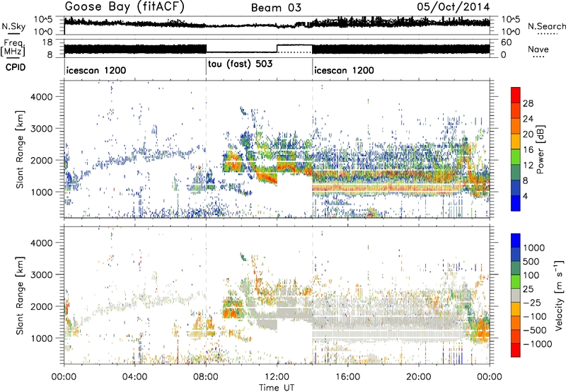Image resolution: width=566 pixels, height=392 pixels.
Task: Click the first 'icescan 1200' label at 00:00
Action: coord(96,70)
